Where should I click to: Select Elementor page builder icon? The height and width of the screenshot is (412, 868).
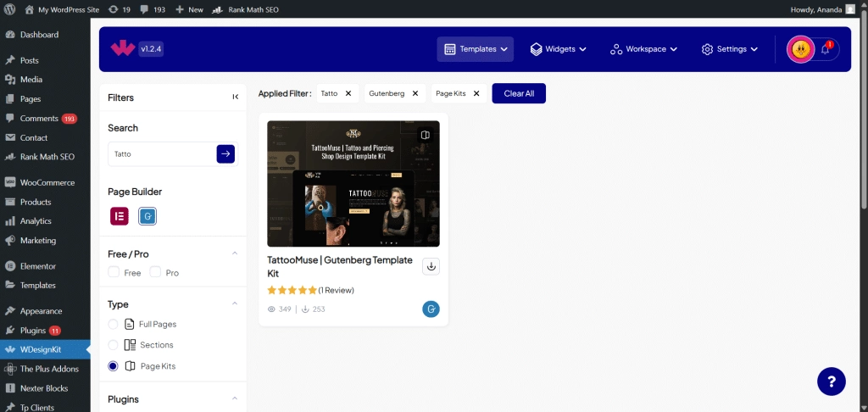[x=119, y=216]
